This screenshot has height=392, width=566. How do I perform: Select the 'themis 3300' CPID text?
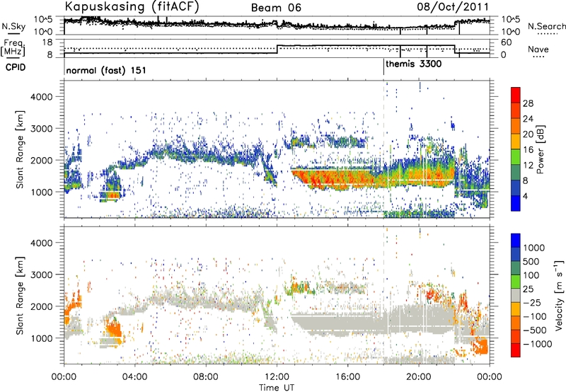pos(414,64)
